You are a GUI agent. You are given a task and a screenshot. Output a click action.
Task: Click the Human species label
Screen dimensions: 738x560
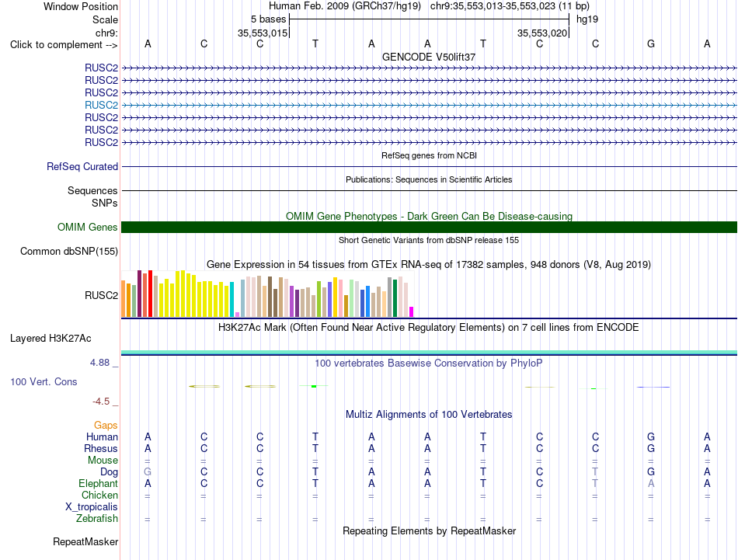(102, 437)
